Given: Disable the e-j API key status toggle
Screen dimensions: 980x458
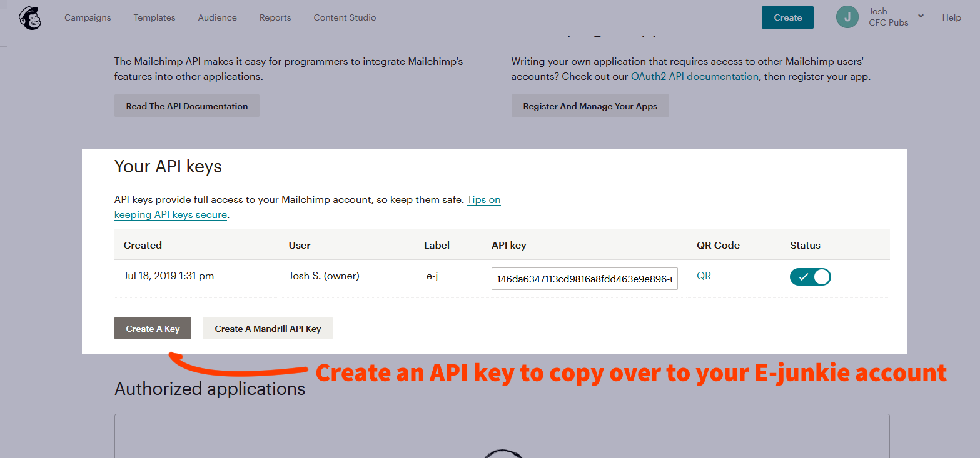Looking at the screenshot, I should 810,277.
